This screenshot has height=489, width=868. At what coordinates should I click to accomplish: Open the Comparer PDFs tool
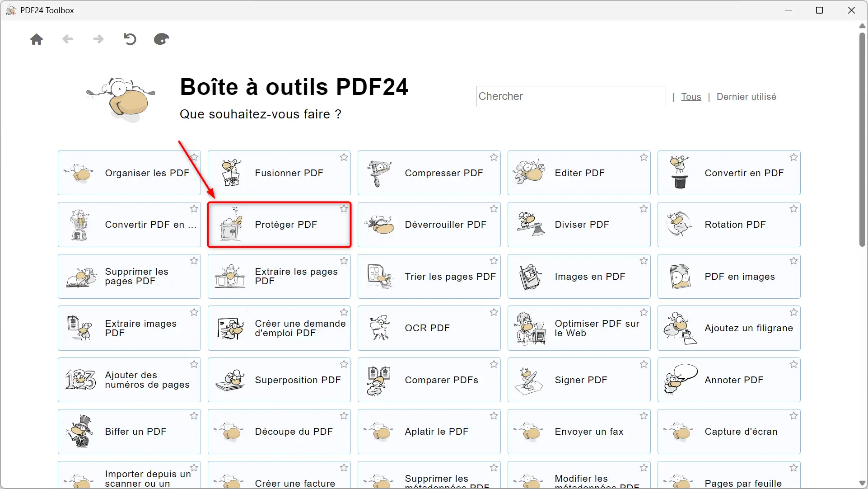click(x=429, y=380)
